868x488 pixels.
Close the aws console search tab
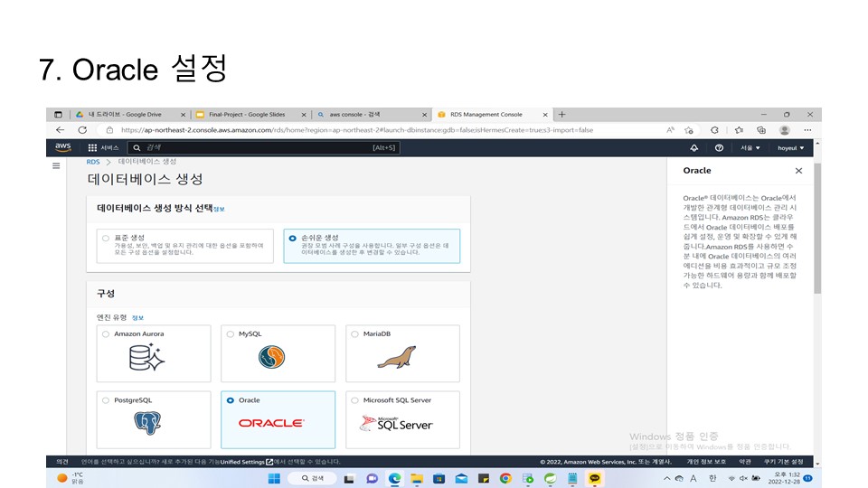pyautogui.click(x=425, y=115)
